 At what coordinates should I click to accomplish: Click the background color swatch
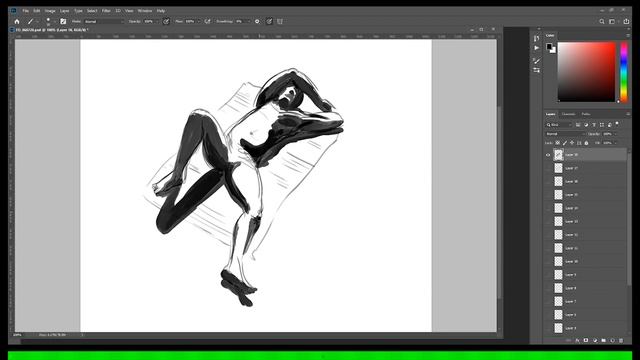tap(553, 51)
